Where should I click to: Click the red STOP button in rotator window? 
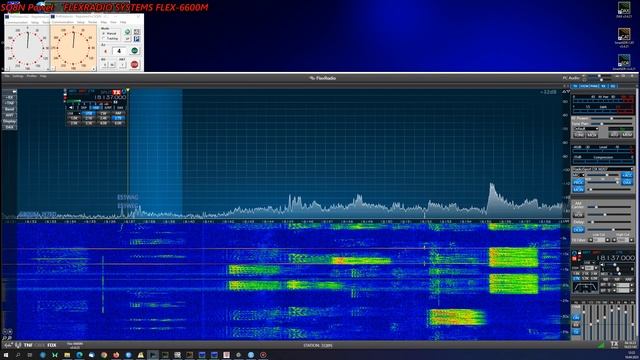click(x=134, y=64)
